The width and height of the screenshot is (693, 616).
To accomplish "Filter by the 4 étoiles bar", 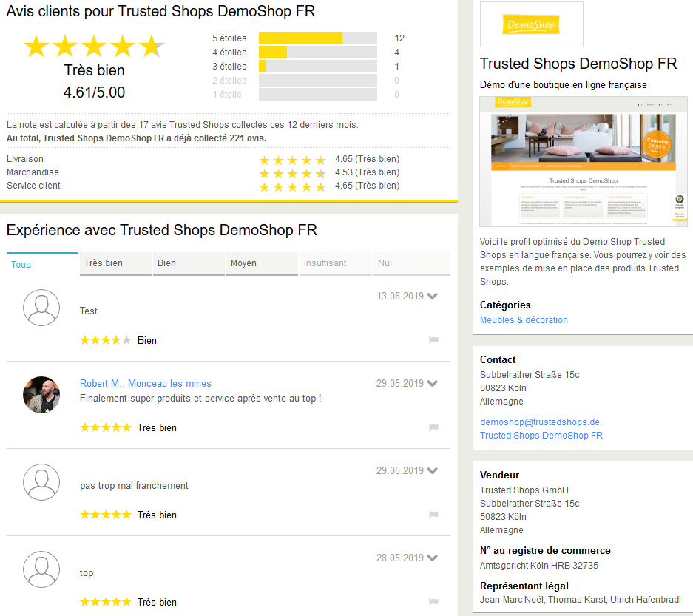I will 318,53.
